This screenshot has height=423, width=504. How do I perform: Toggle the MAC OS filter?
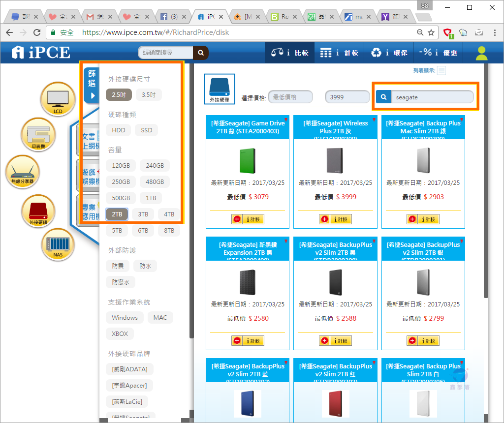160,318
